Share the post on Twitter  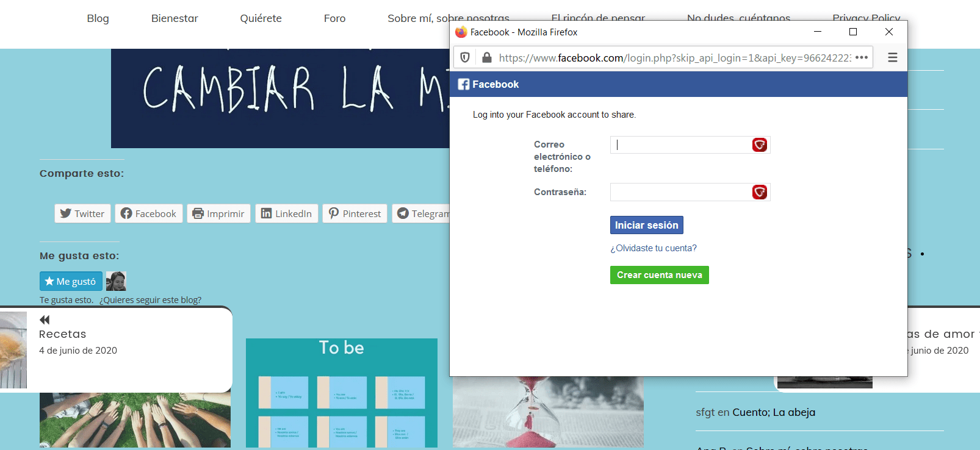(x=82, y=213)
